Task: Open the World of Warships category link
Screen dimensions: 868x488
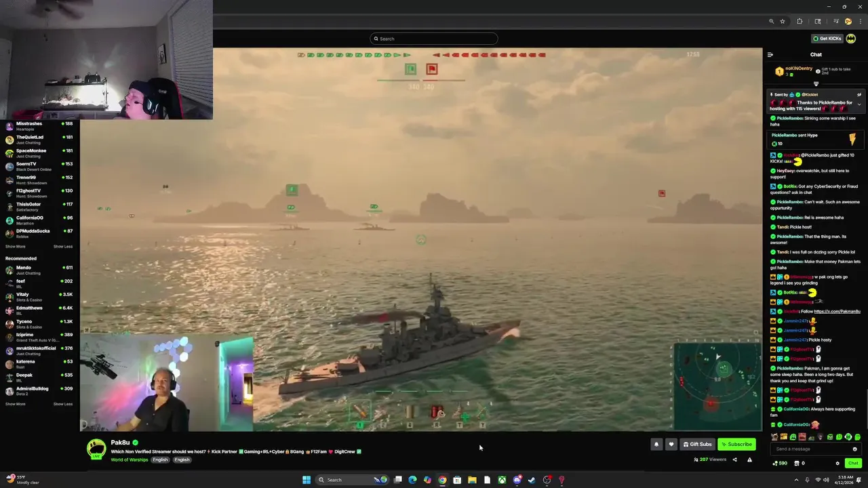Action: (129, 460)
